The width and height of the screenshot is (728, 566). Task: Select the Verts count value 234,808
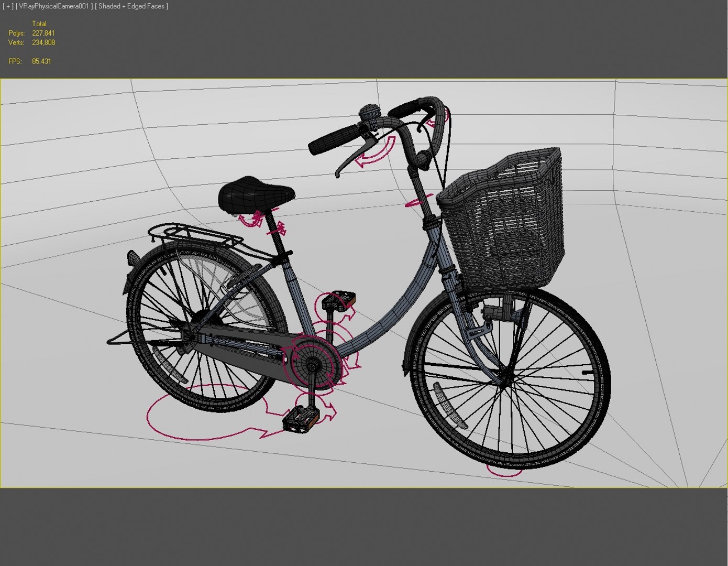[x=43, y=42]
